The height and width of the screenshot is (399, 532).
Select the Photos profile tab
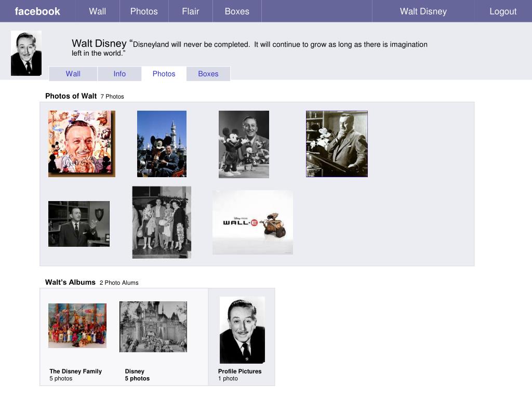(x=164, y=74)
